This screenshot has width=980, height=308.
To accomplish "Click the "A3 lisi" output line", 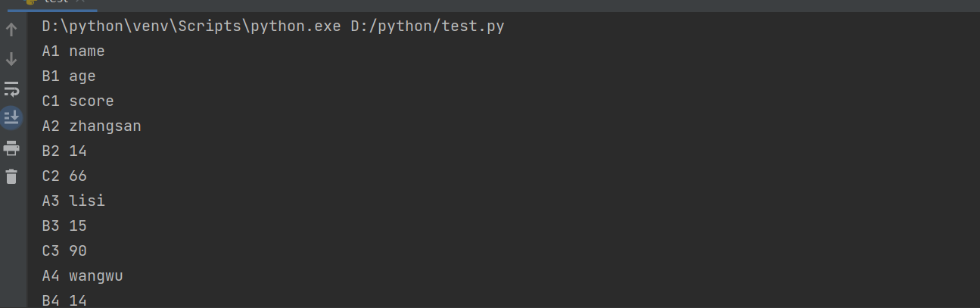I will coord(73,201).
